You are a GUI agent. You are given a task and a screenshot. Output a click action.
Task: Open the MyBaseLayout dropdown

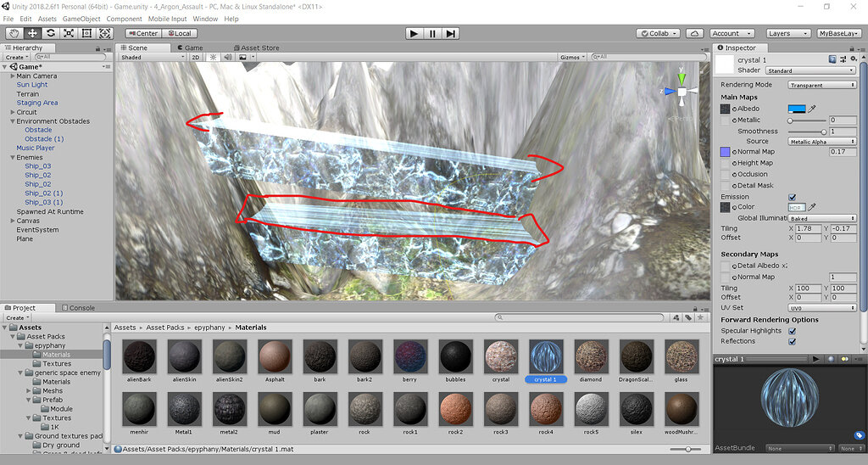[x=838, y=34]
